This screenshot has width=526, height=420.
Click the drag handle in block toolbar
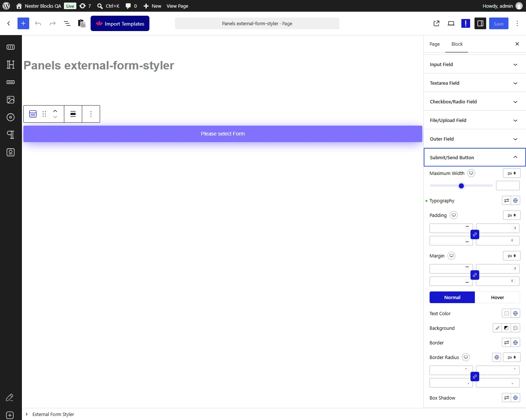pos(44,114)
